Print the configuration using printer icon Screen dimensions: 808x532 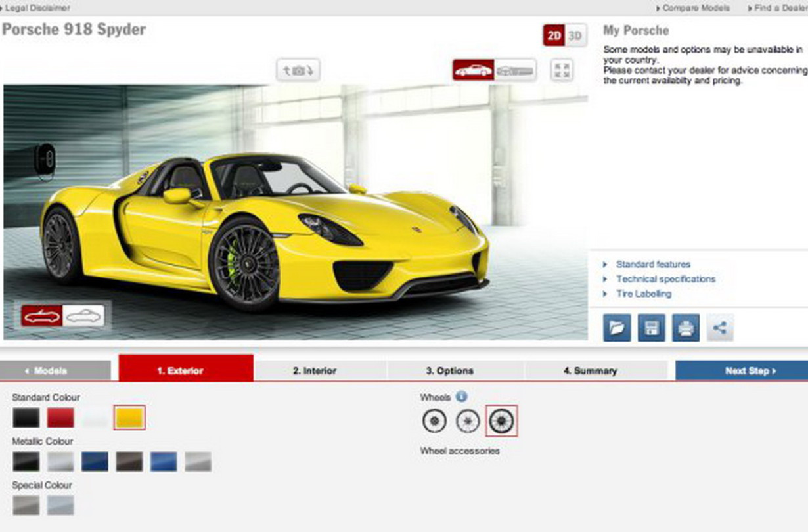click(x=685, y=327)
